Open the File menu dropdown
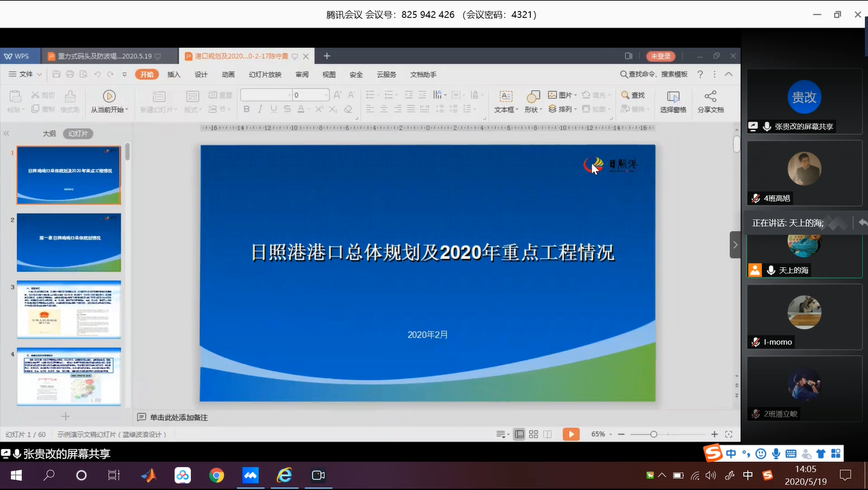The image size is (868, 490). 26,75
